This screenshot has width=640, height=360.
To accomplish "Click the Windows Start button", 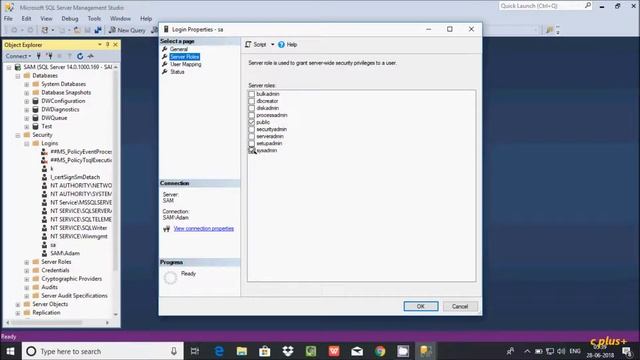I will [x=10, y=351].
